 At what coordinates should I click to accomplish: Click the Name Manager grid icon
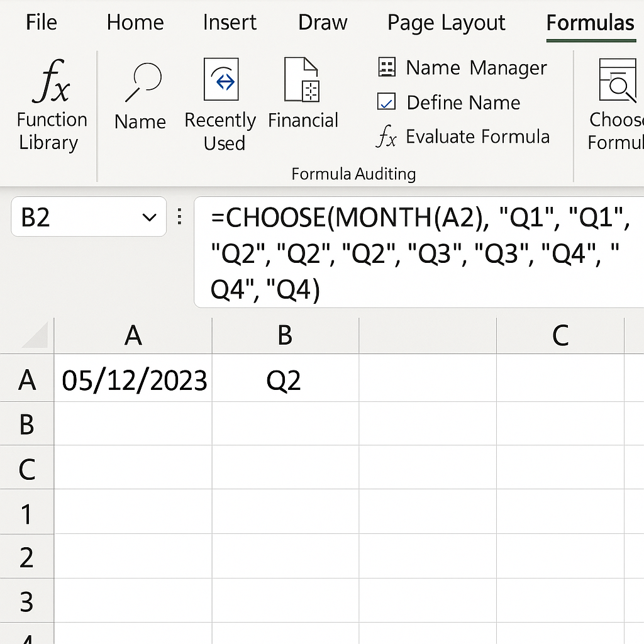[x=386, y=67]
